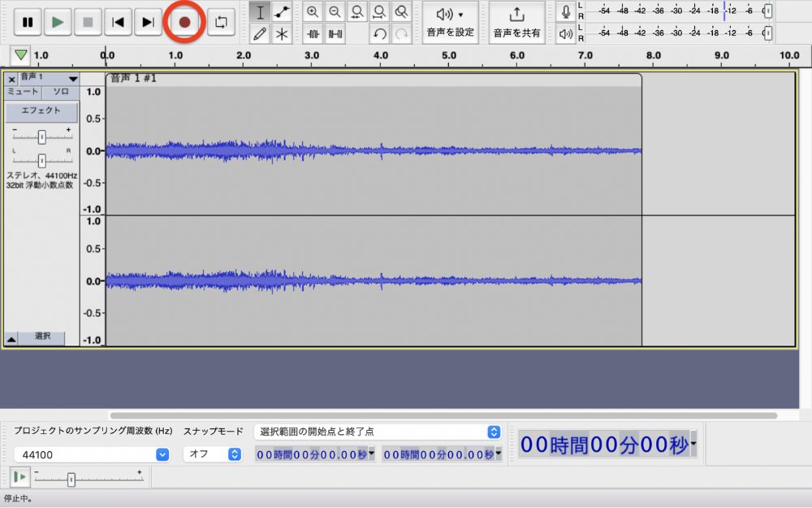Click the 停止中。 status bar text

(x=18, y=499)
